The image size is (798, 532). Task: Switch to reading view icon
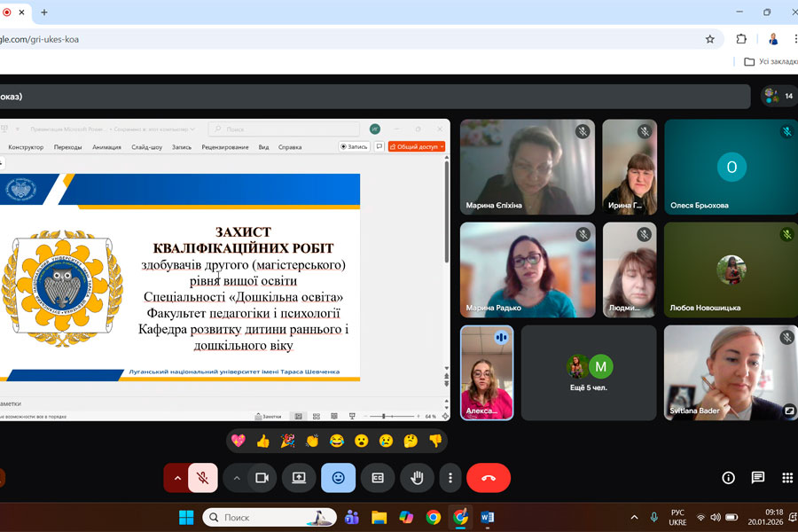point(334,417)
